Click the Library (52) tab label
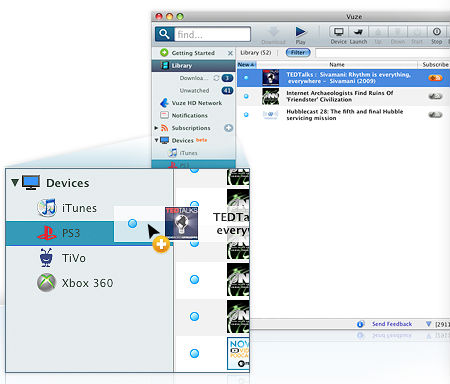 tap(256, 53)
